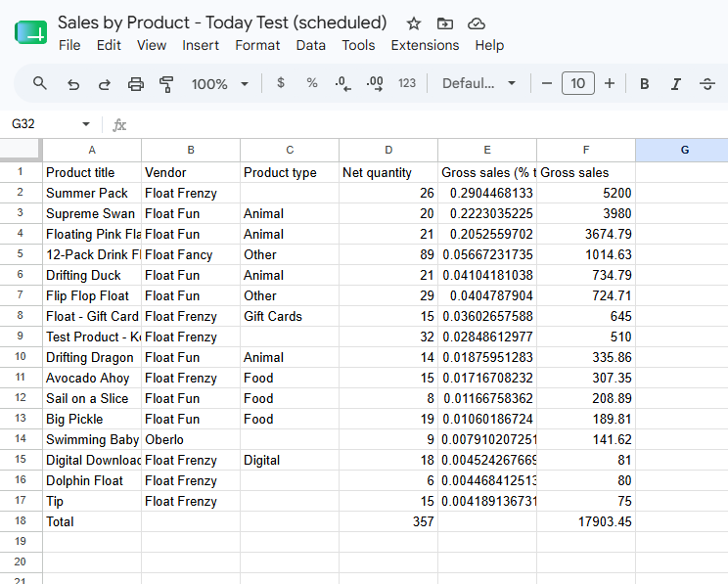
Task: Undo the last action
Action: [x=73, y=84]
